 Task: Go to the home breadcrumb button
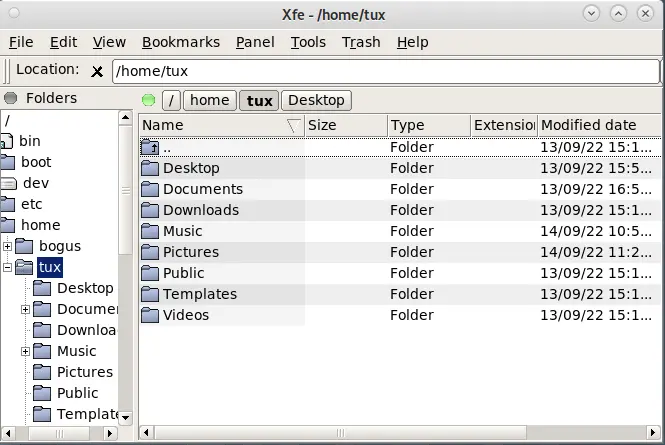coord(210,100)
